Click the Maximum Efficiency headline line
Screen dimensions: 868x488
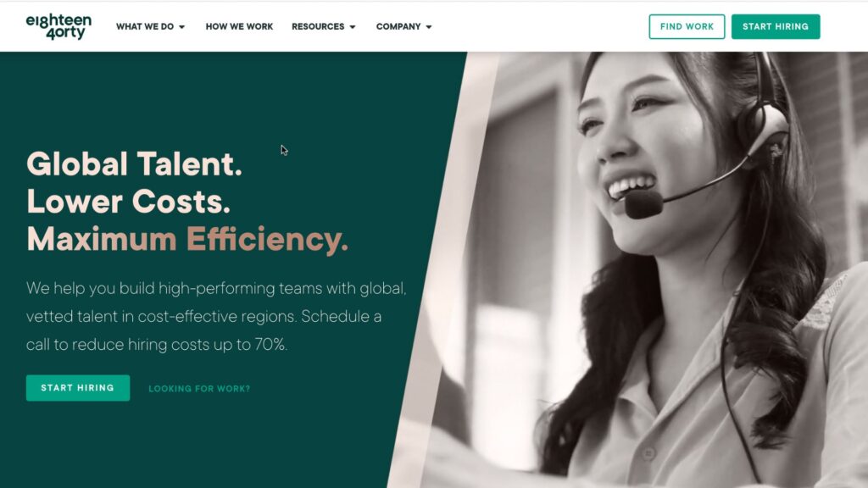[187, 239]
